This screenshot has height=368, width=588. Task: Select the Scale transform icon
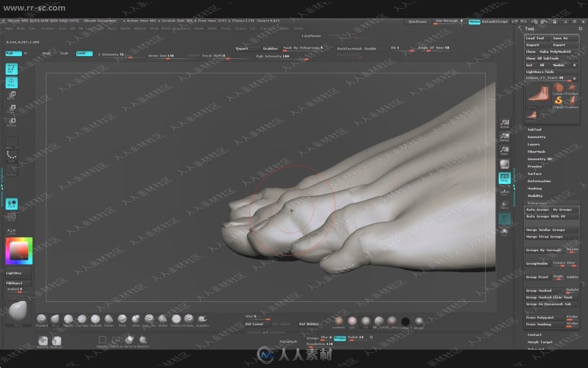pos(11,109)
